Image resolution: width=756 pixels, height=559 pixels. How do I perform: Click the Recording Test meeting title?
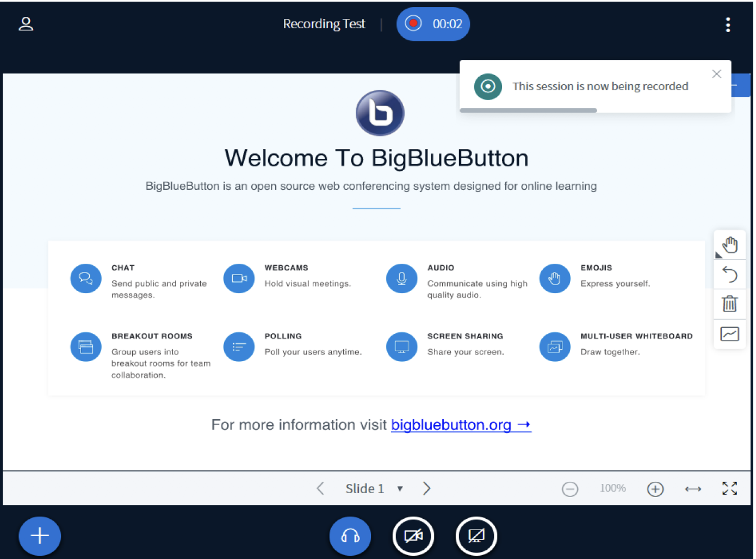324,24
